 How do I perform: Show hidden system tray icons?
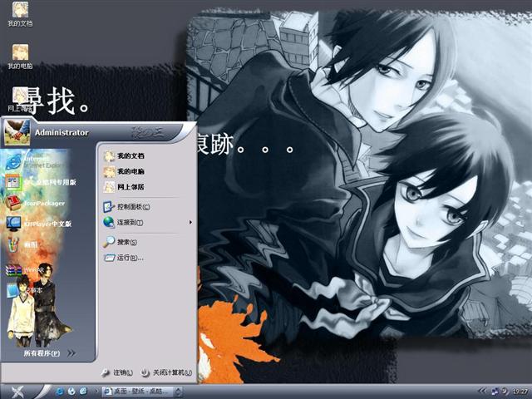tap(482, 392)
